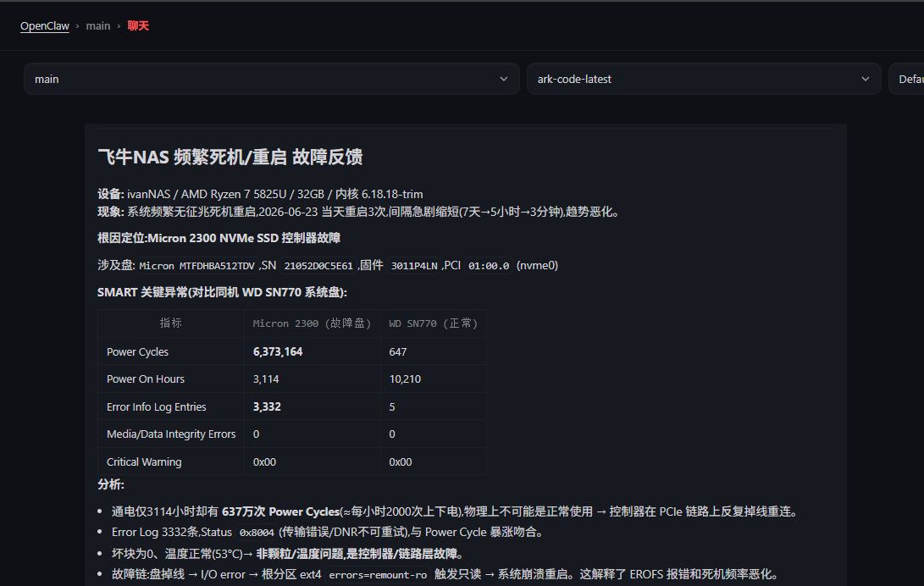This screenshot has height=586, width=924.
Task: Open the ark-code-latest model dropdown
Action: pos(704,79)
